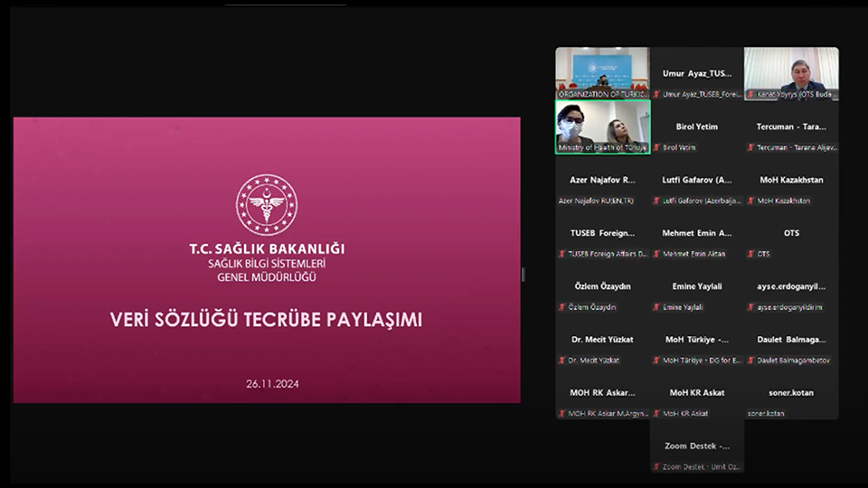Click the Ministry of Health logo on slide
The height and width of the screenshot is (488, 868).
coord(266,203)
